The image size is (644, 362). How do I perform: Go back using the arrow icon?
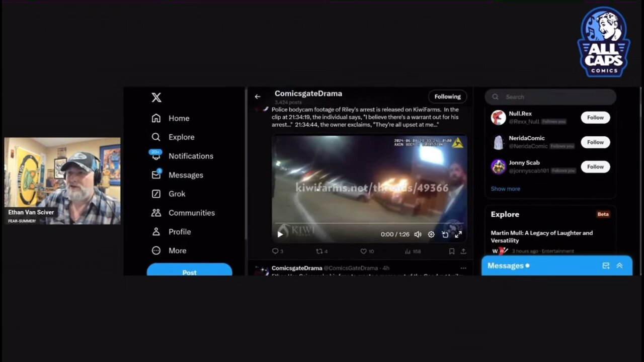tap(258, 97)
